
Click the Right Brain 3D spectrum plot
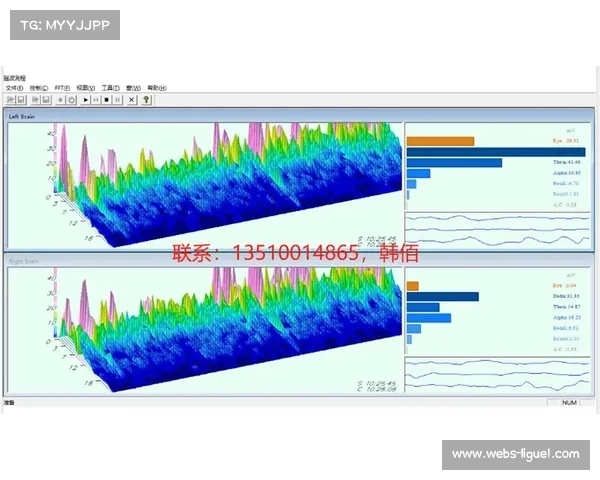200,330
